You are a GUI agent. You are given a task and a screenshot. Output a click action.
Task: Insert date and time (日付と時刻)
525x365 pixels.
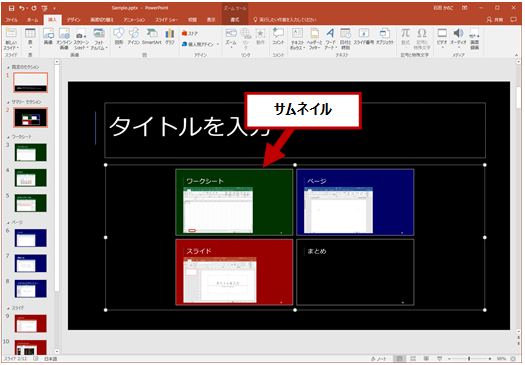click(x=346, y=39)
